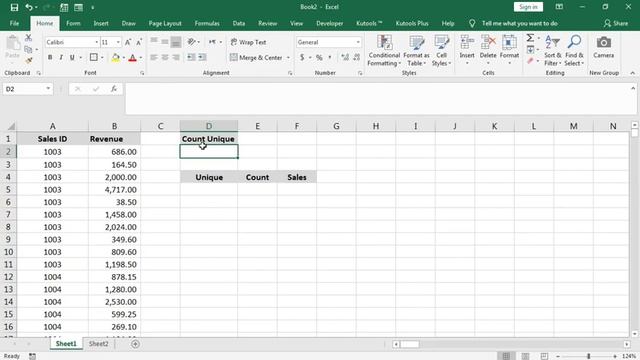Click the Increase Decimal icon

(345, 58)
